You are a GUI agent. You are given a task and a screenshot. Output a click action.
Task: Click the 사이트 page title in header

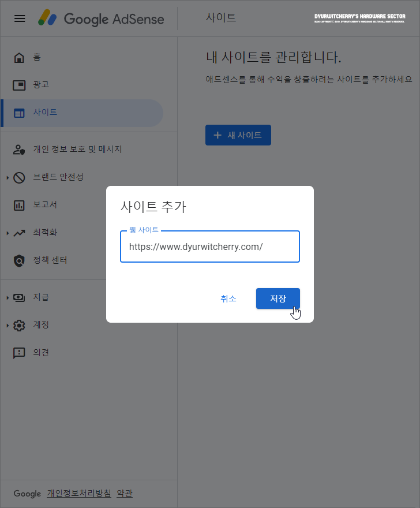tap(221, 17)
